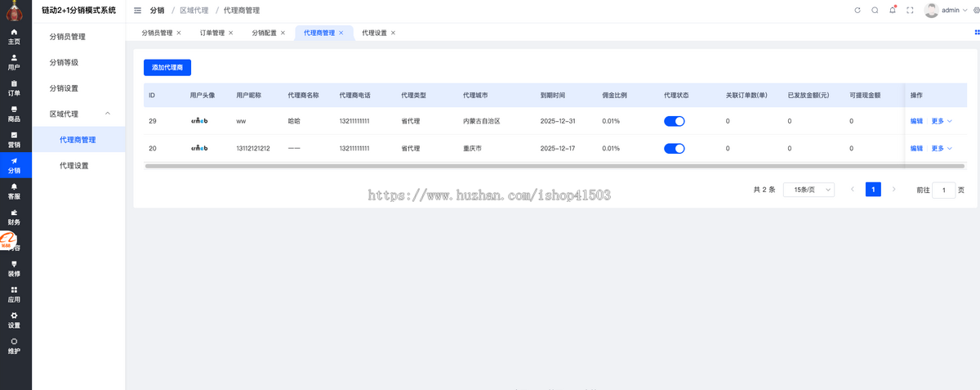Go to the 财务 finance section

[x=14, y=217]
